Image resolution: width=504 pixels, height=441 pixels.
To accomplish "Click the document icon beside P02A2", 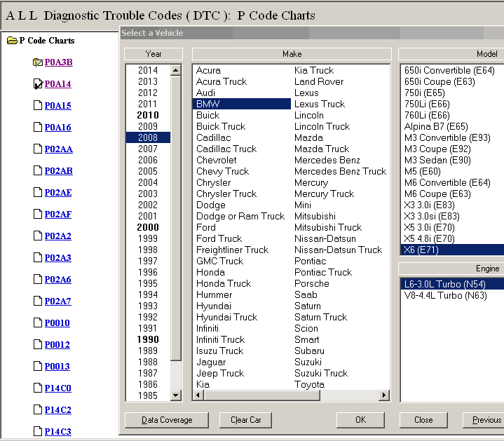I will [x=38, y=236].
